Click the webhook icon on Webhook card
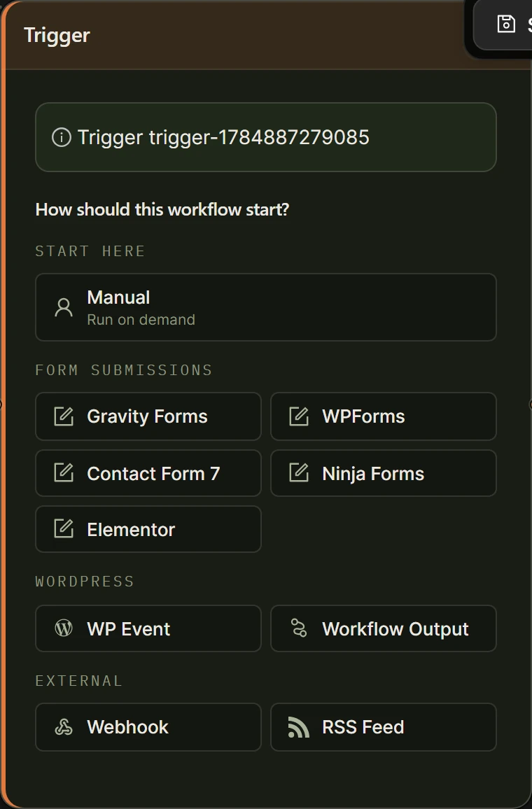The width and height of the screenshot is (532, 809). point(64,727)
